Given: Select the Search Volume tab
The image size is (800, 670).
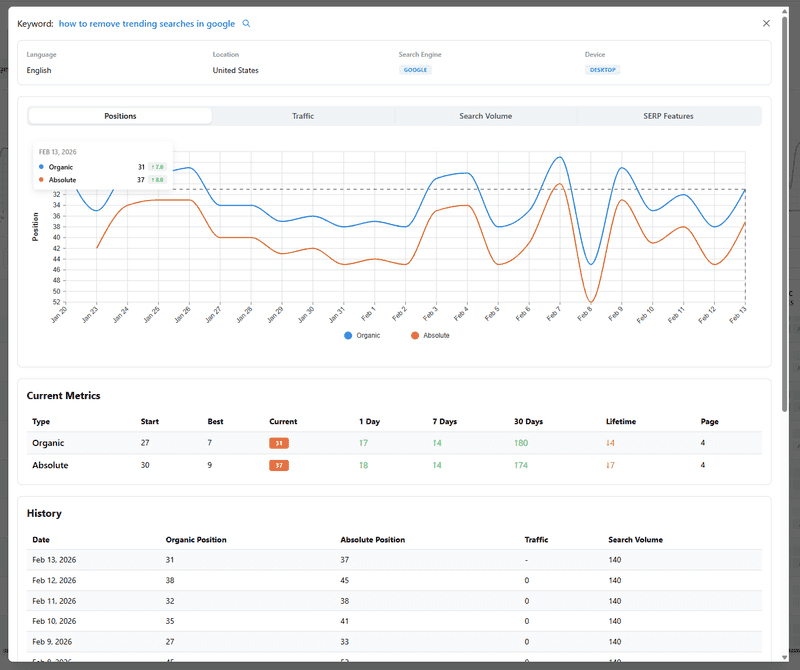Looking at the screenshot, I should coord(485,116).
